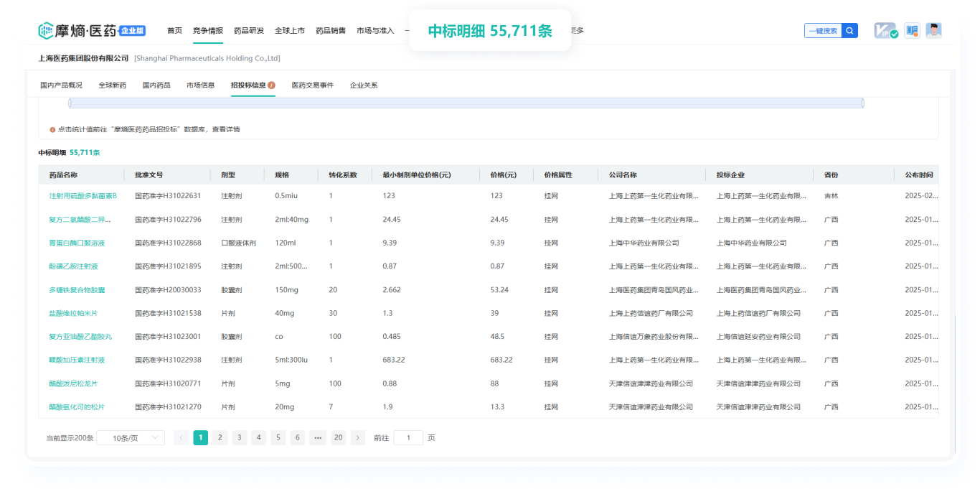Image resolution: width=980 pixels, height=489 pixels.
Task: Open drug link 注射用硫酸多黏菌素B
Action: (83, 195)
